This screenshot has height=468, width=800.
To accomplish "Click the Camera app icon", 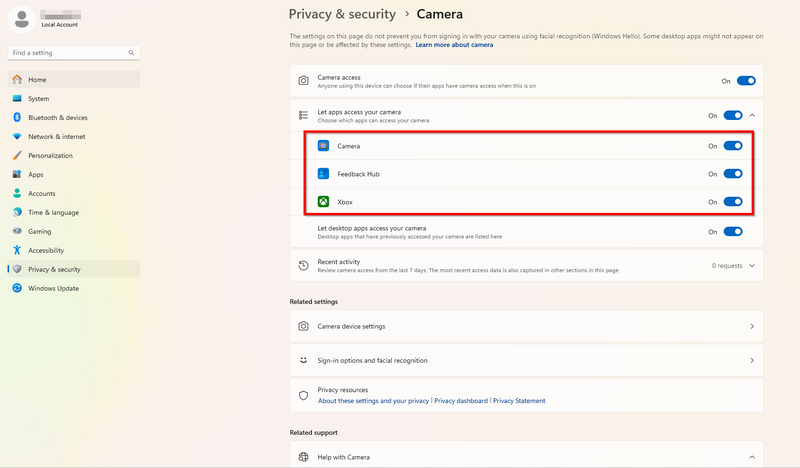I will [x=323, y=146].
